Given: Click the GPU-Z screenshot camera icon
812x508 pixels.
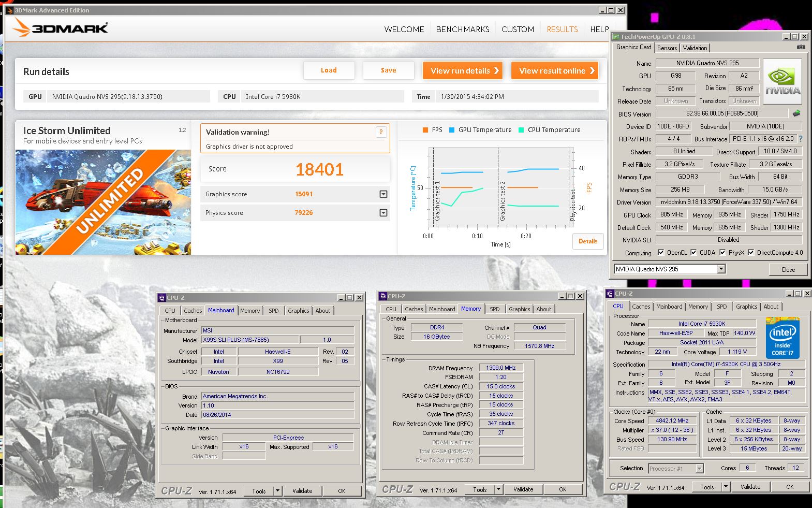Looking at the screenshot, I should point(801,47).
